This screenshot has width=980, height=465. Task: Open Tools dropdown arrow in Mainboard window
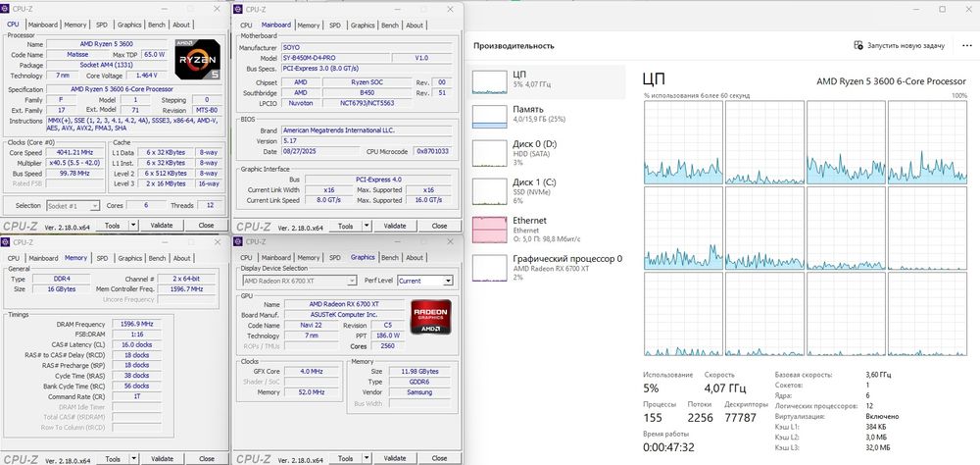[367, 226]
